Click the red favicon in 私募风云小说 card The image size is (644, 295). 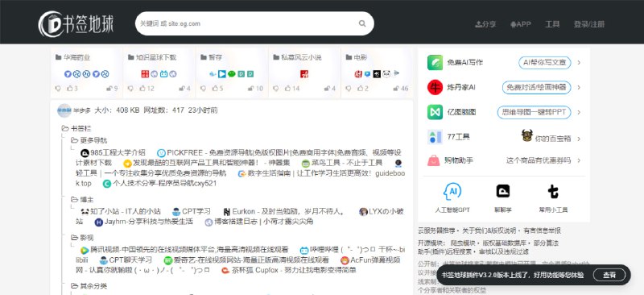coord(304,74)
